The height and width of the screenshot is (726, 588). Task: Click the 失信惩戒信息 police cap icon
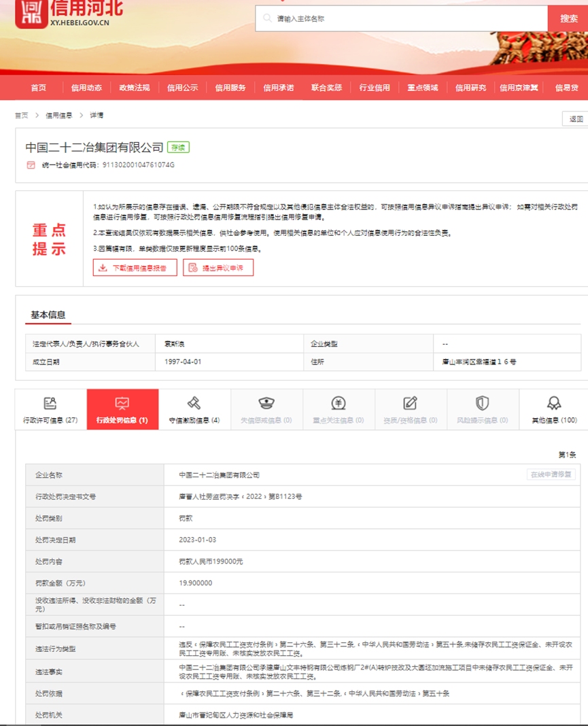tap(266, 403)
